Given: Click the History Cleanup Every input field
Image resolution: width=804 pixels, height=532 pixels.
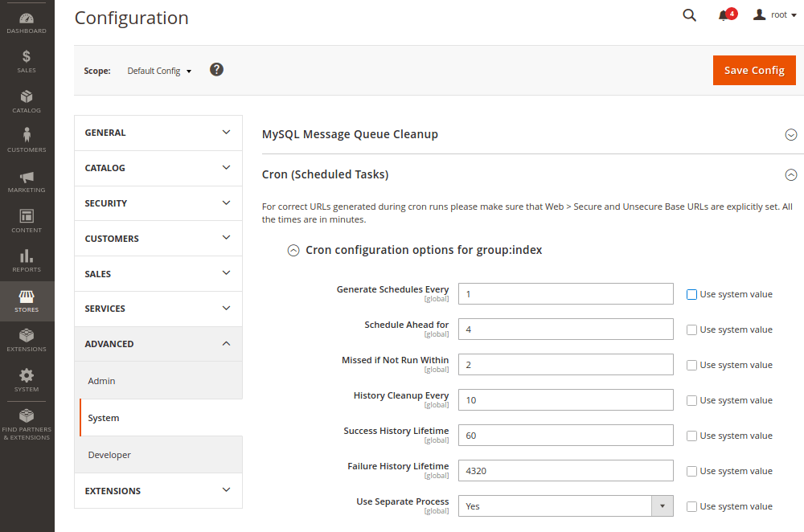Looking at the screenshot, I should tap(565, 400).
